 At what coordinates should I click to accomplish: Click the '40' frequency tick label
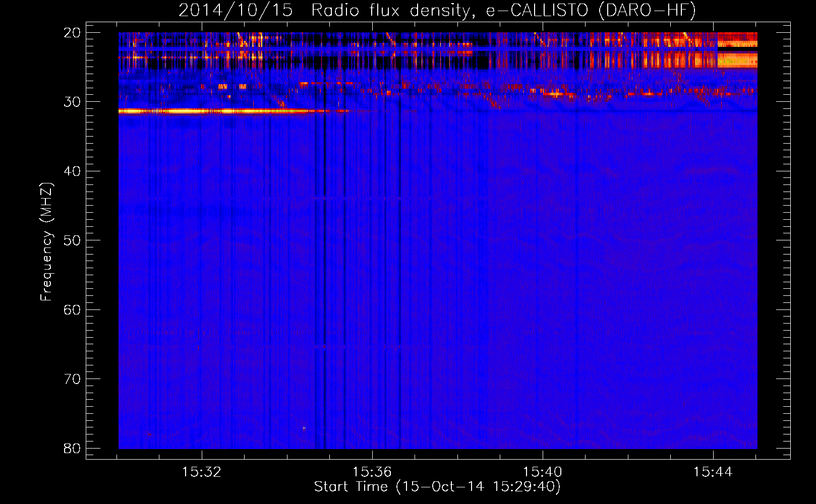[72, 171]
